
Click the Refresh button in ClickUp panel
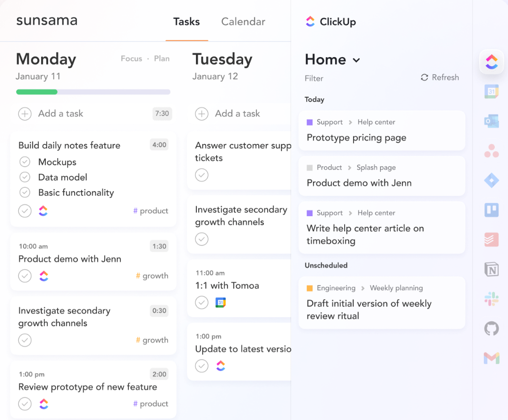tap(440, 77)
